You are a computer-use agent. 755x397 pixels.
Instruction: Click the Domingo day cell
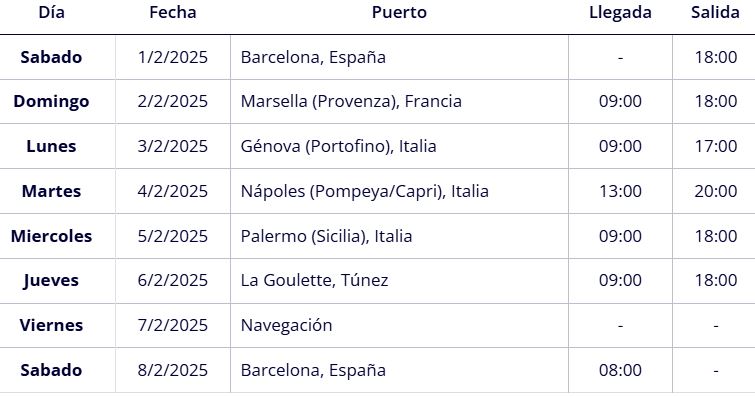pyautogui.click(x=52, y=102)
